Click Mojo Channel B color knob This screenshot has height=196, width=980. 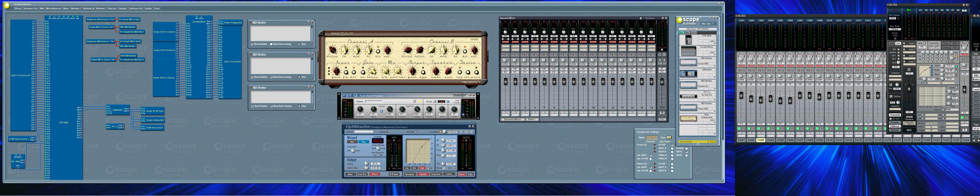pos(420,50)
